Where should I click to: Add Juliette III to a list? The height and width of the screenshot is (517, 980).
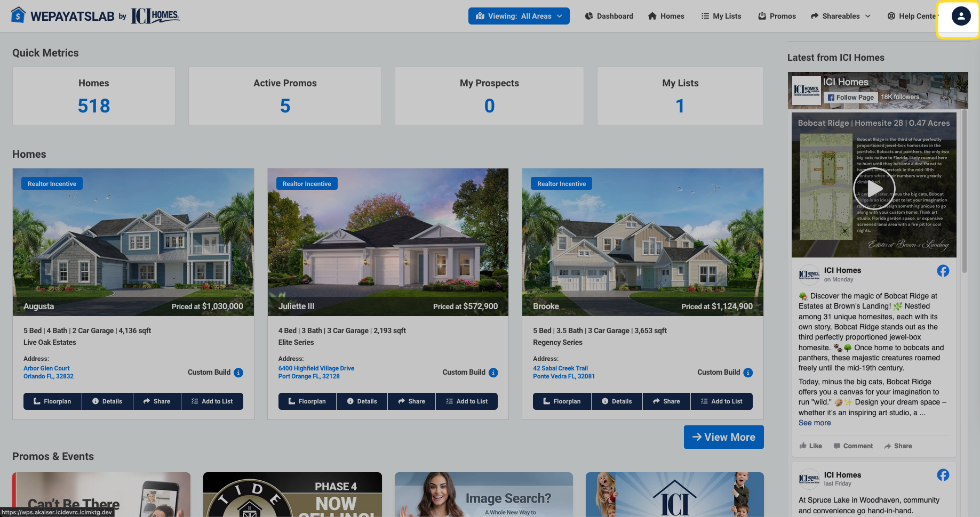[467, 401]
